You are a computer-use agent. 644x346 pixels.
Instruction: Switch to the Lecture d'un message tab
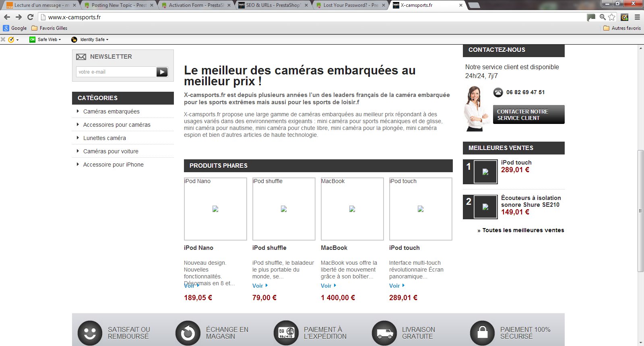[40, 5]
